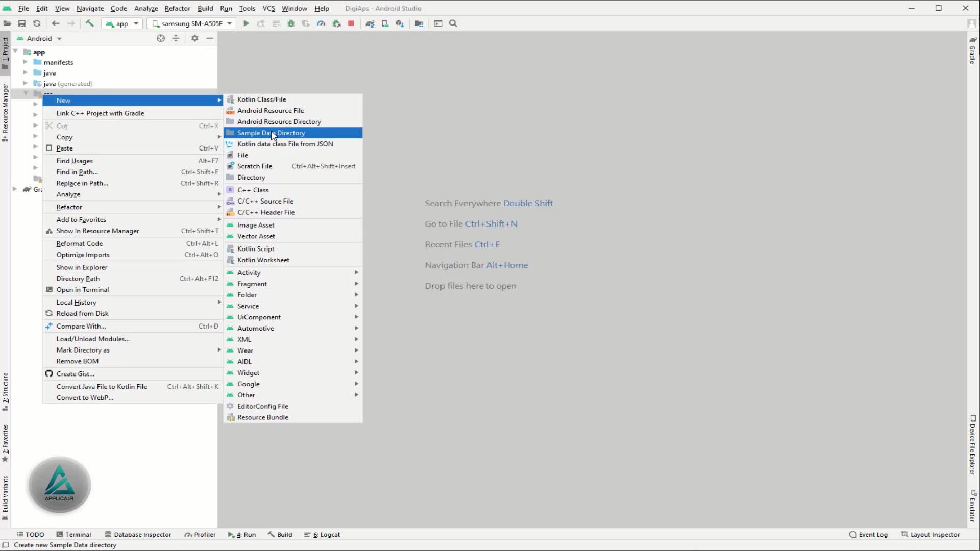Click Sync Project with Gradle Files icon

(370, 23)
